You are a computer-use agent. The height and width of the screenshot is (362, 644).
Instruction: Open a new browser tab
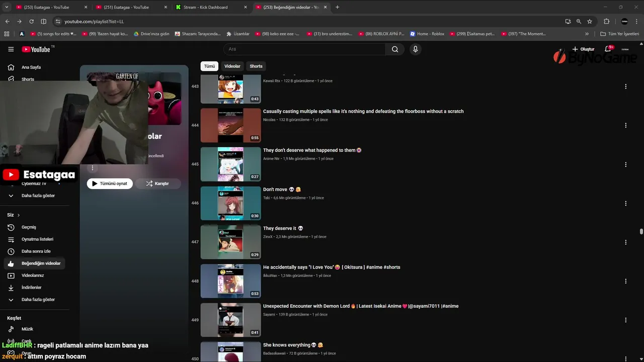[337, 7]
